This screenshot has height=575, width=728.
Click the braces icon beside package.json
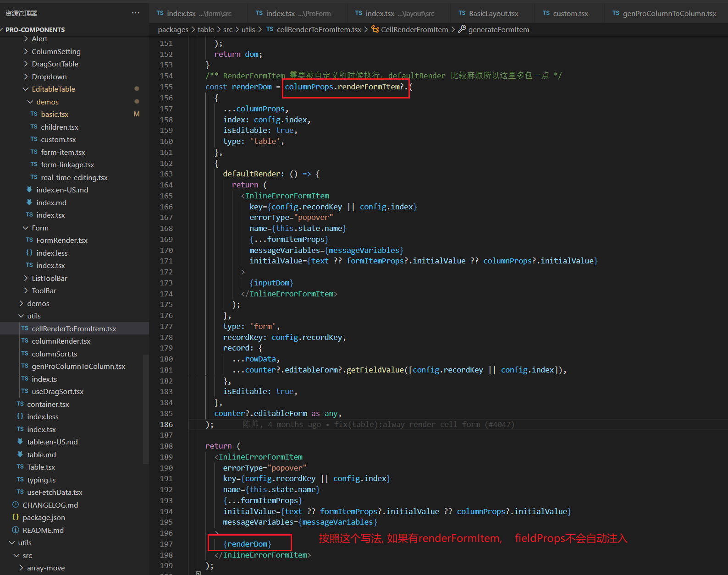click(16, 517)
